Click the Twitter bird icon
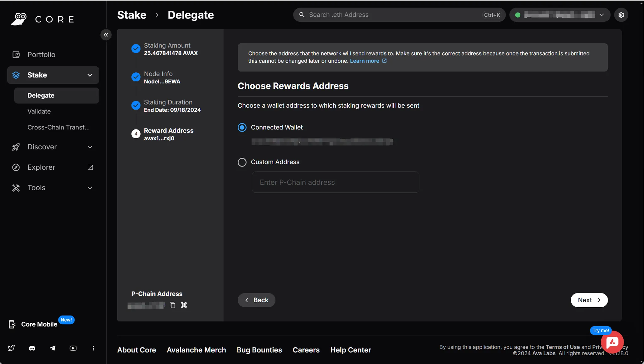Image resolution: width=644 pixels, height=364 pixels. click(12, 348)
